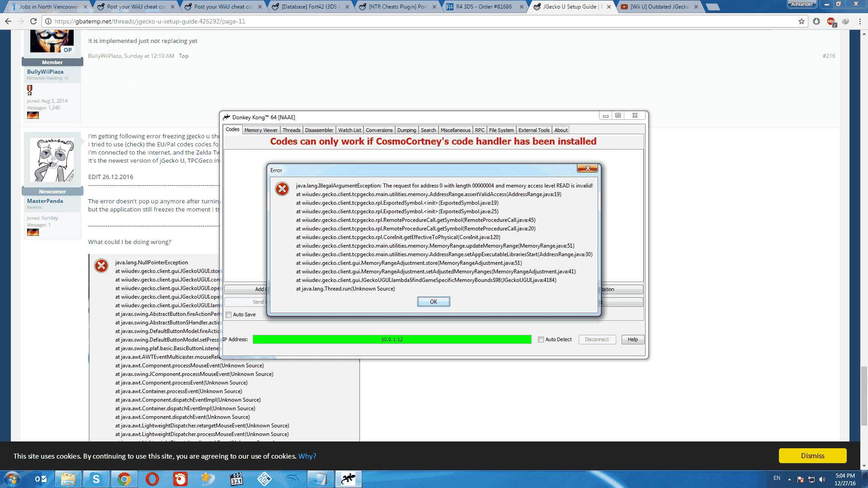Click the browser back arrow
The image size is (868, 488).
8,21
